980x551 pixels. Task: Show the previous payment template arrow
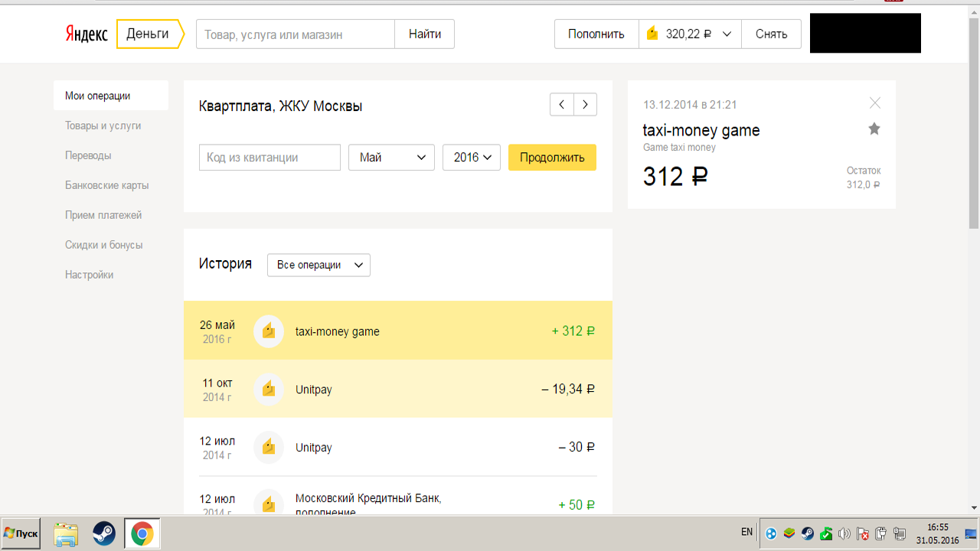562,105
